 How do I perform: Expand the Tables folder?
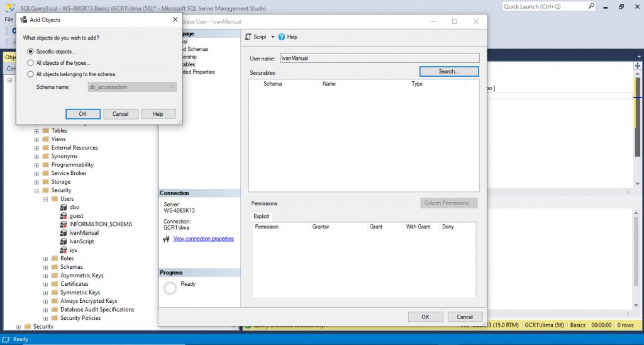[x=36, y=131]
